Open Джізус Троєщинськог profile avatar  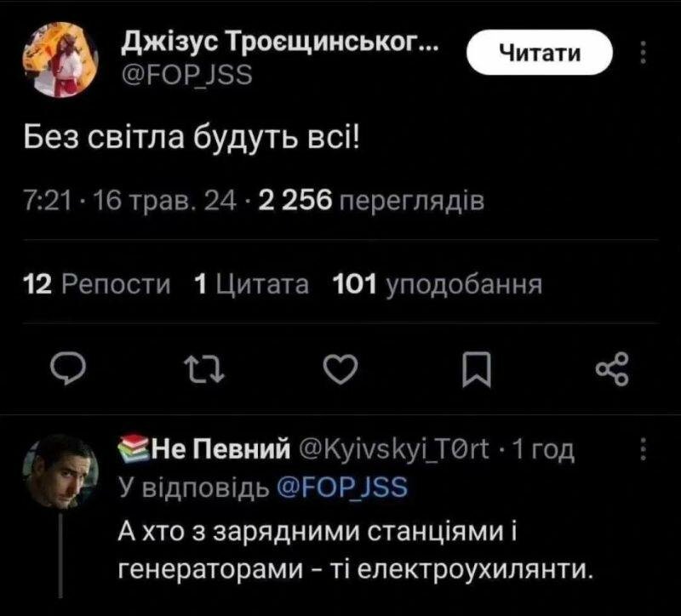point(60,60)
